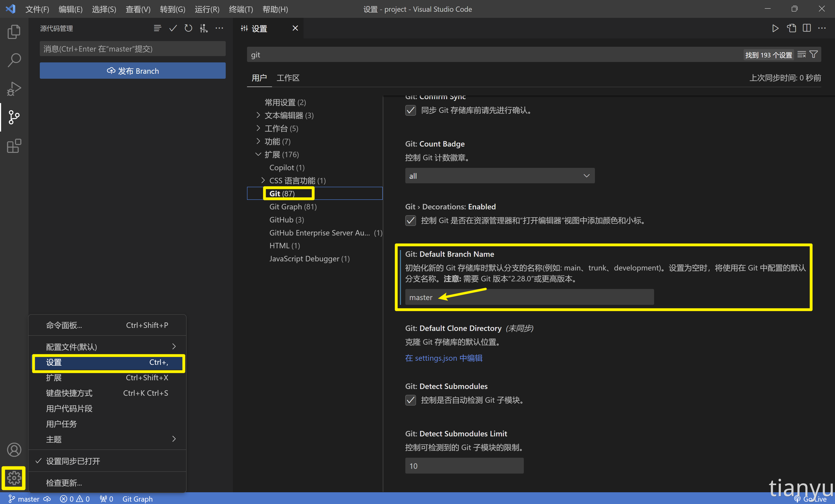Select Git (87) in settings tree
This screenshot has height=504, width=835.
pyautogui.click(x=315, y=194)
